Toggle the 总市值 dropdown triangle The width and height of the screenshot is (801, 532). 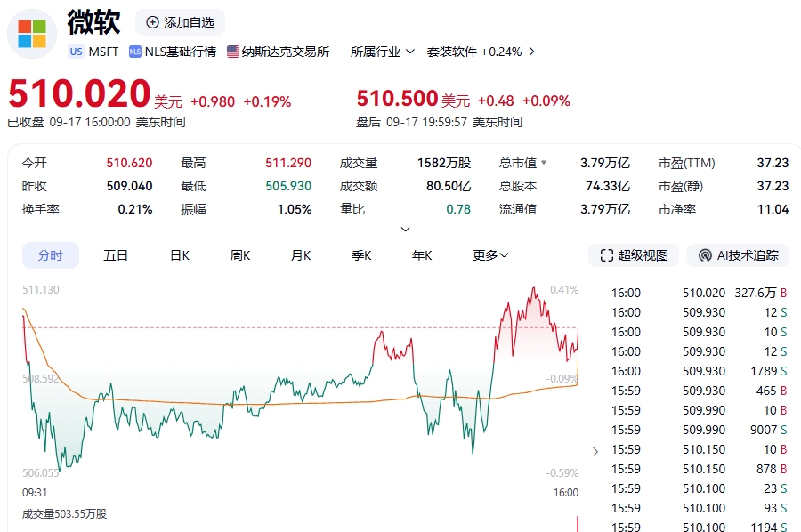pyautogui.click(x=544, y=163)
